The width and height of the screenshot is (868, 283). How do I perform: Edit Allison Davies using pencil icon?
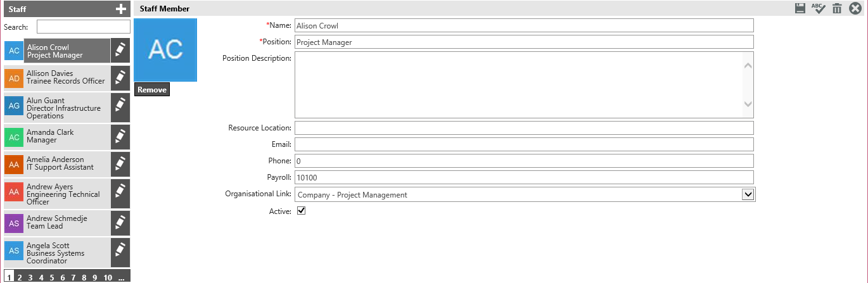point(120,78)
